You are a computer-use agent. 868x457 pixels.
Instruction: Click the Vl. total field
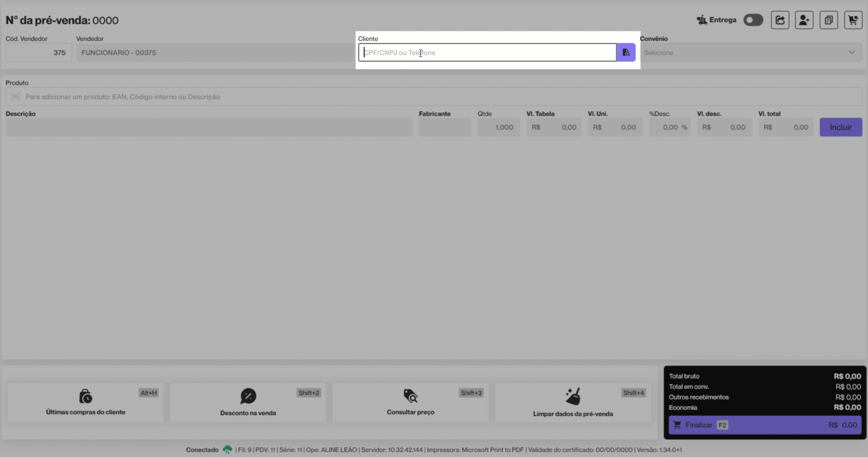click(786, 127)
